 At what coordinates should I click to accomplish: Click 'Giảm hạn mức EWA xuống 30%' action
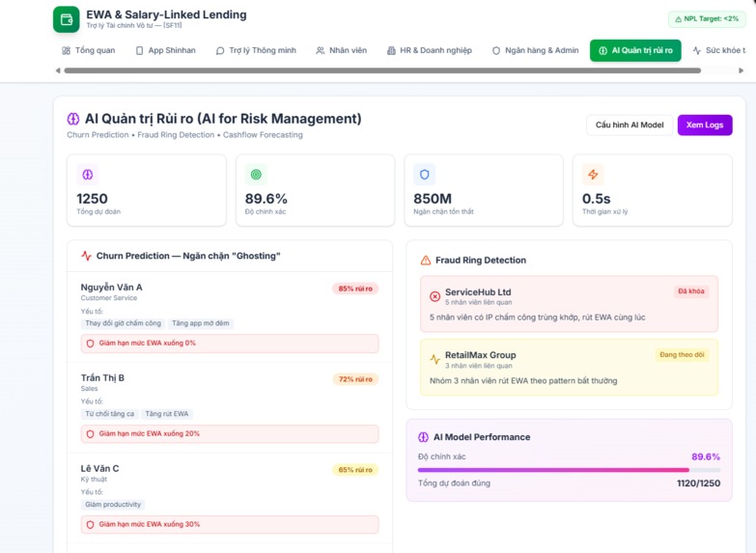click(230, 525)
